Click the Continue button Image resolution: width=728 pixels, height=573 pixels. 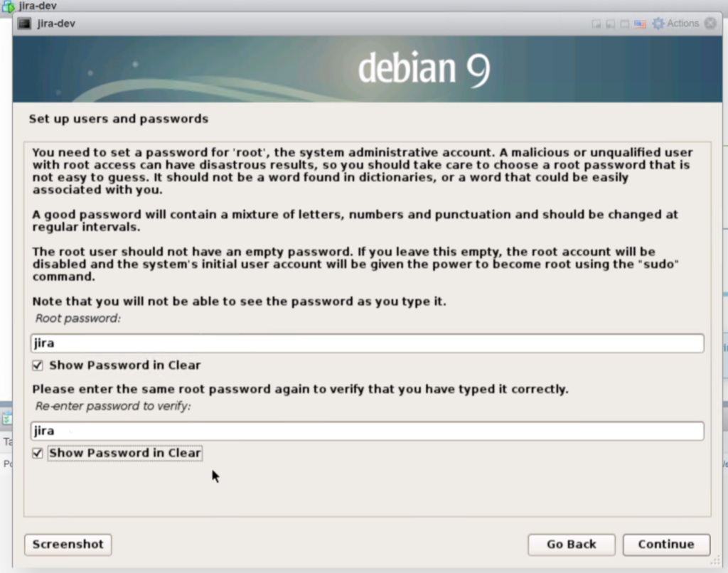(666, 545)
